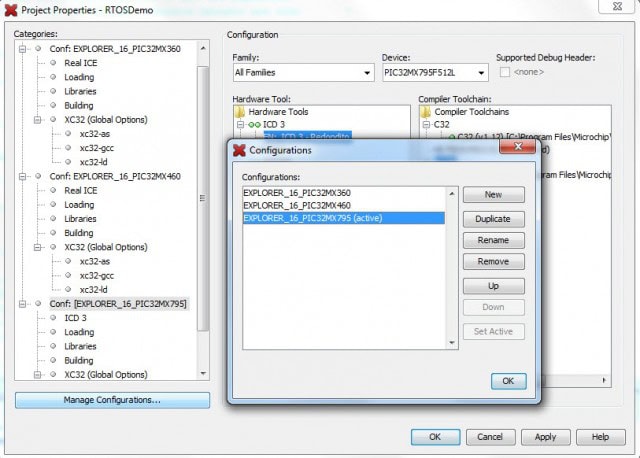
Task: Collapse XC32 (Global Options) under PIC32MX360
Action: click(x=38, y=120)
